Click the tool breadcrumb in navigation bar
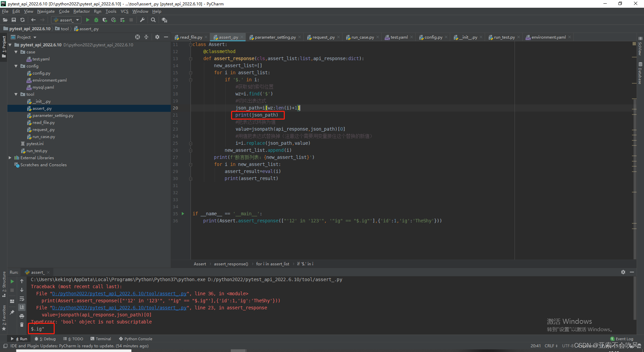The height and width of the screenshot is (352, 644). click(x=62, y=29)
